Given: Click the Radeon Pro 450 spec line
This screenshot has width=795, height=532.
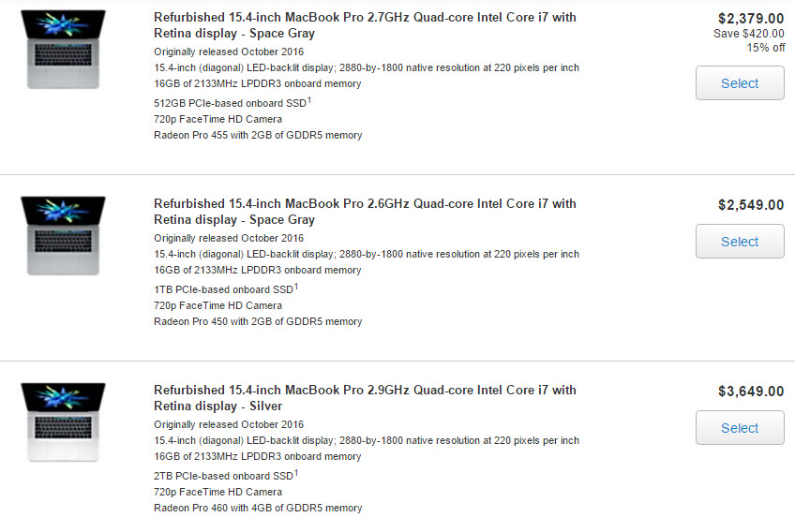Looking at the screenshot, I should pyautogui.click(x=258, y=322).
